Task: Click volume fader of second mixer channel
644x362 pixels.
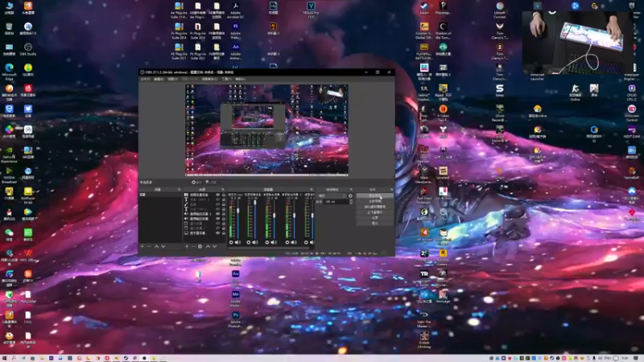Action: (x=255, y=203)
